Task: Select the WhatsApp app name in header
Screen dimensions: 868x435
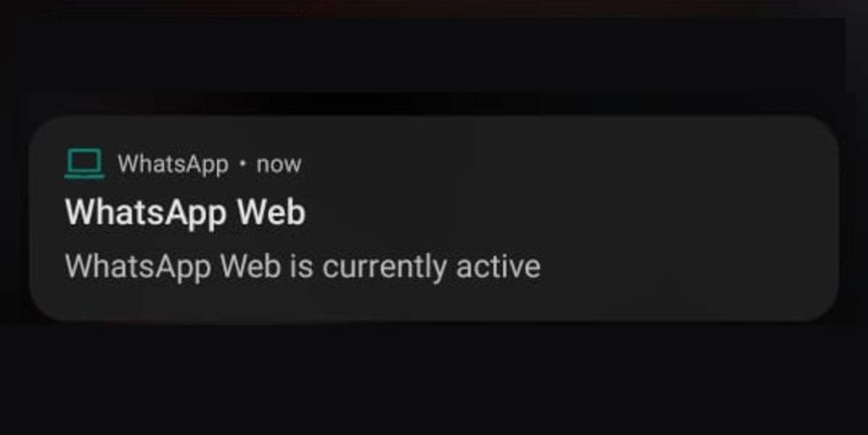Action: click(173, 164)
